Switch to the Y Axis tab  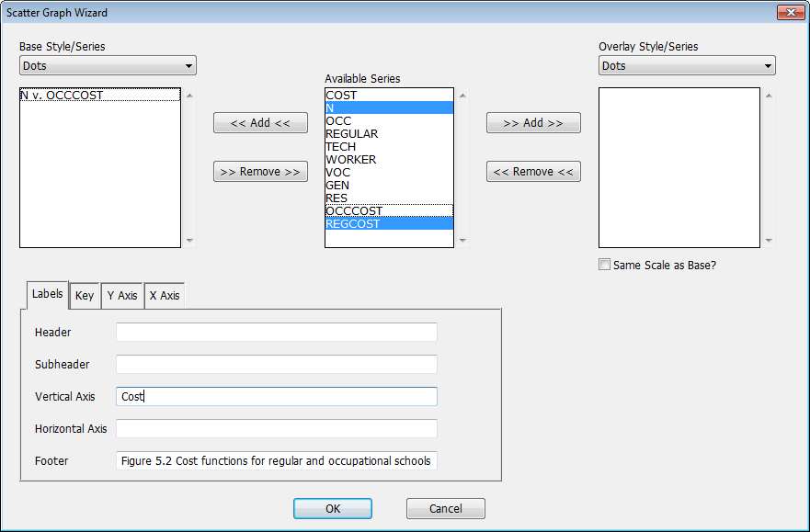(121, 296)
